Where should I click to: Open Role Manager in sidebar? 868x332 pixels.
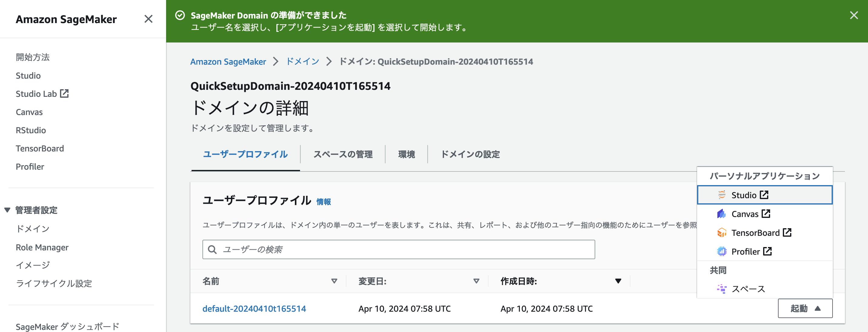tap(42, 247)
